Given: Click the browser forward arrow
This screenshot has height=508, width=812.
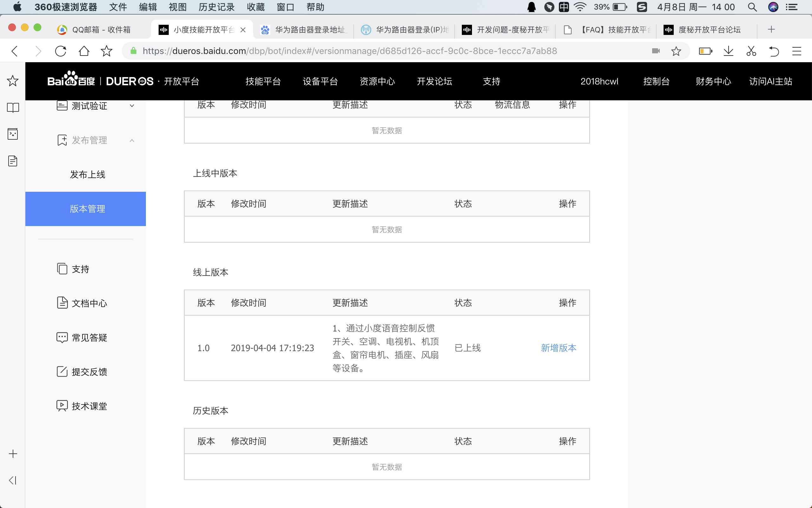Looking at the screenshot, I should (x=38, y=51).
